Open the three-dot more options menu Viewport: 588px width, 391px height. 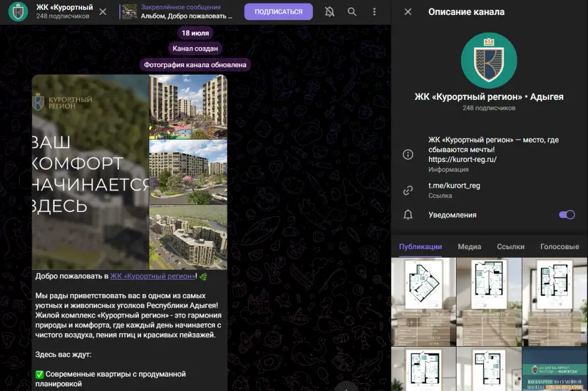tap(374, 11)
